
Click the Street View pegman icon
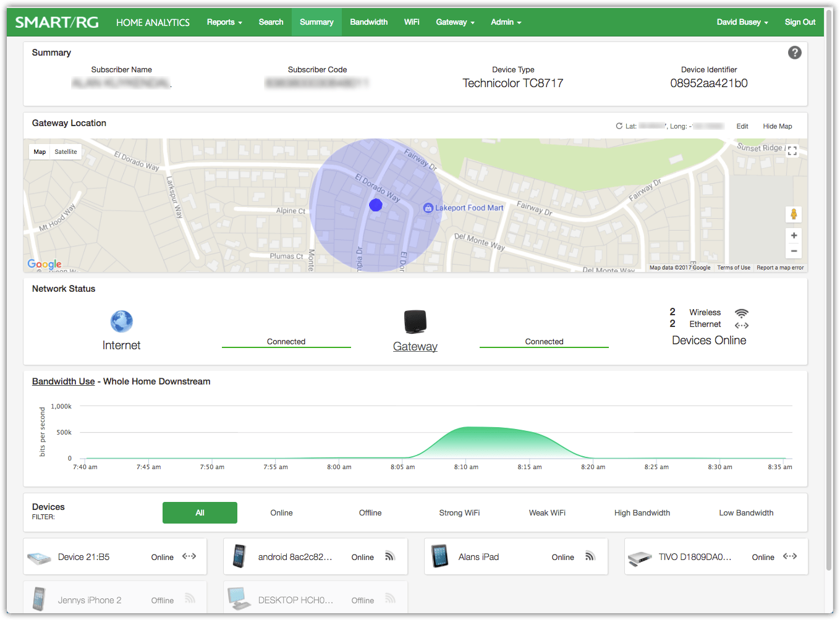pyautogui.click(x=794, y=214)
